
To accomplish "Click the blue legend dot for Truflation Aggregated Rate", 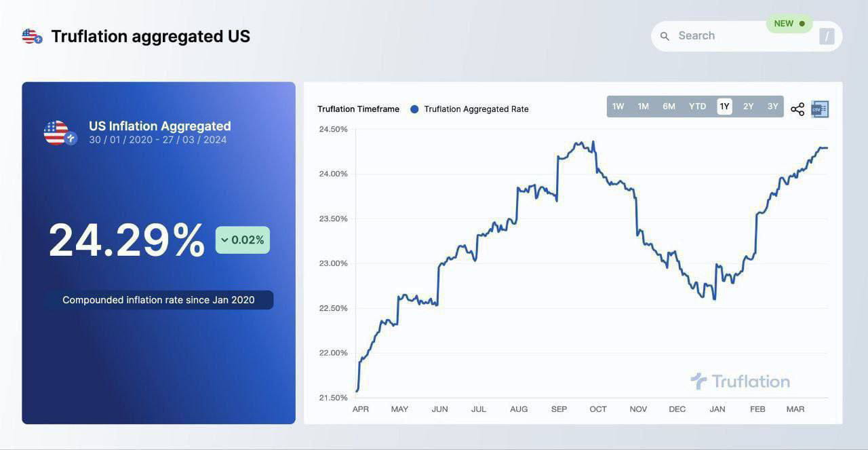I will (x=413, y=109).
